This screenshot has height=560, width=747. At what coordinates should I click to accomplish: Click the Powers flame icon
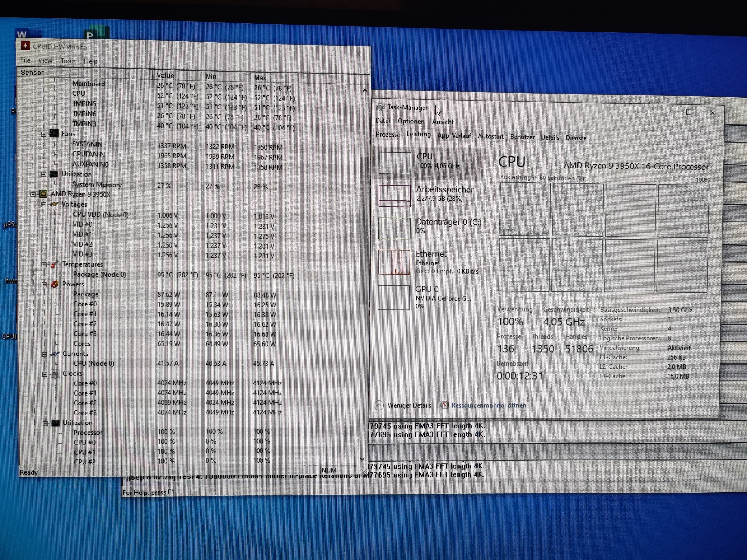tap(54, 284)
